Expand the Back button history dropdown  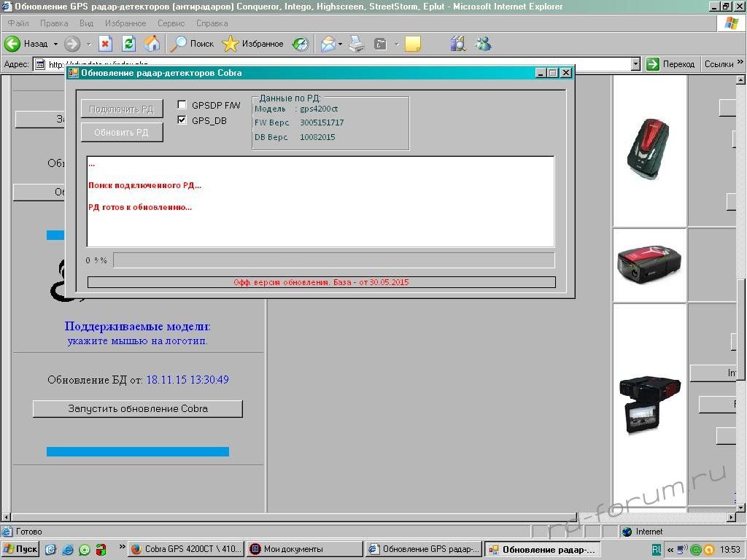click(55, 44)
